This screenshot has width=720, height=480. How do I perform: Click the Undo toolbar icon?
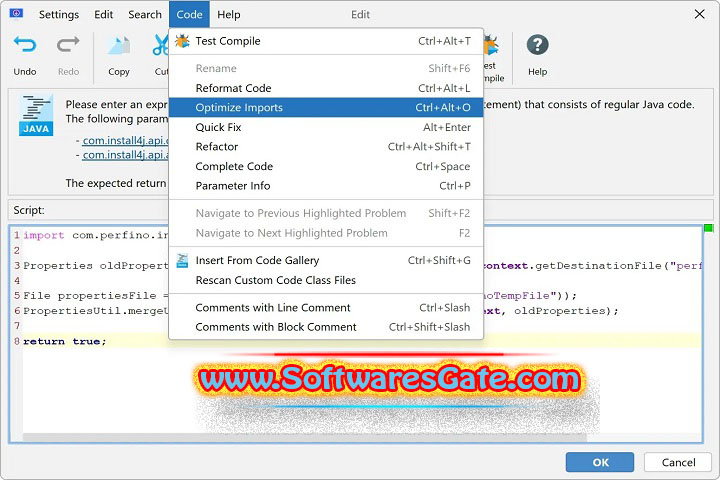tap(25, 45)
